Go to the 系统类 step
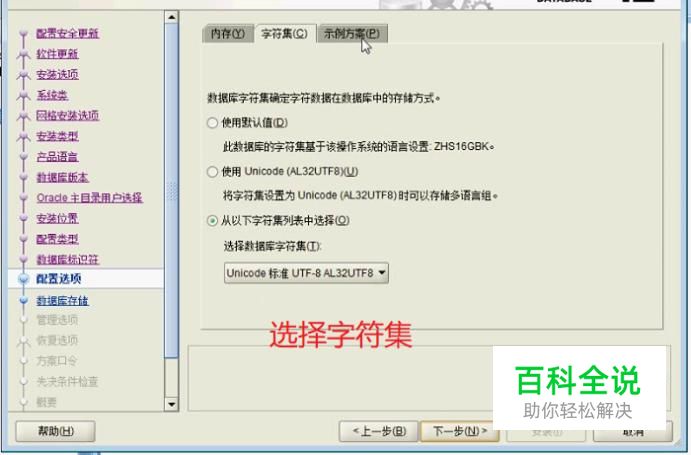Screen dimensions: 691x455 point(52,95)
